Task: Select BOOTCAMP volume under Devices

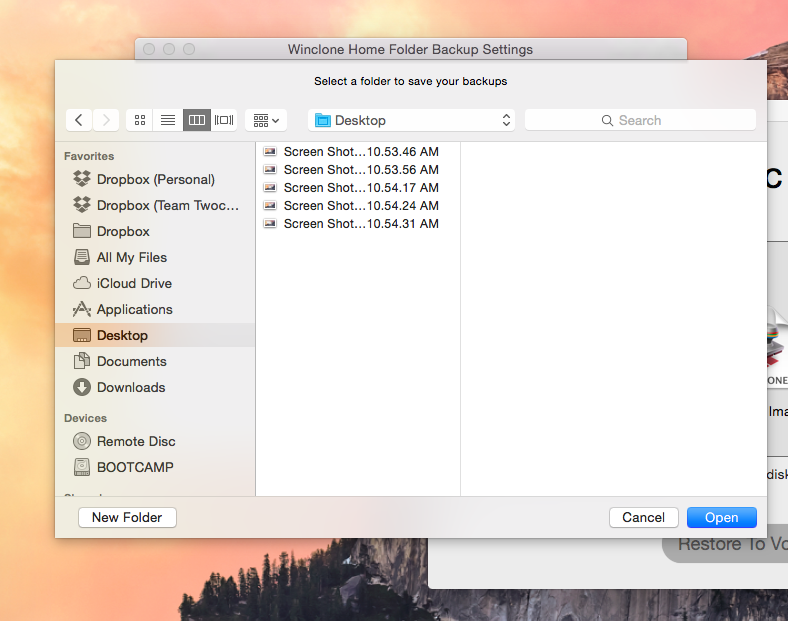Action: [x=156, y=467]
